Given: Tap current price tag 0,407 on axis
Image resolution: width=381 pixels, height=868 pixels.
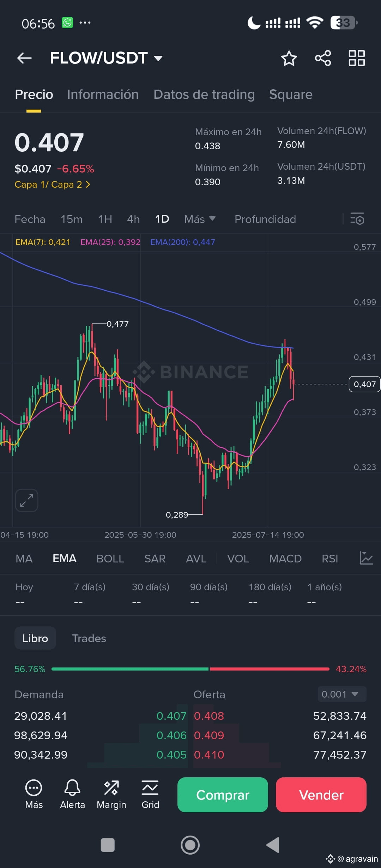Looking at the screenshot, I should (365, 384).
